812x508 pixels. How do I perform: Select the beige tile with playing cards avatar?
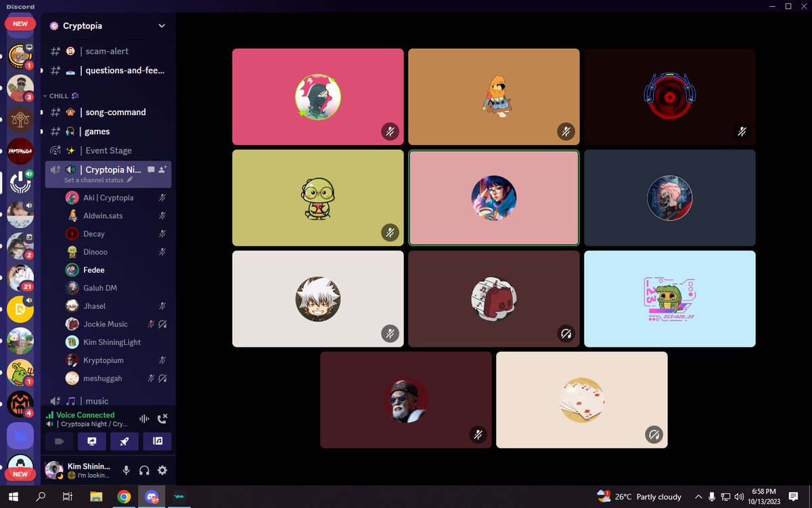pos(582,400)
